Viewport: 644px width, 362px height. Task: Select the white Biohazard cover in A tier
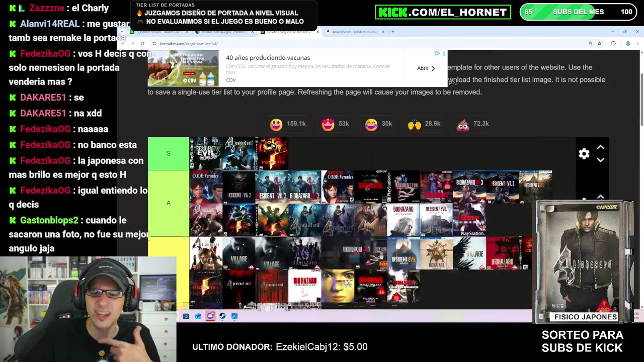pos(404,220)
